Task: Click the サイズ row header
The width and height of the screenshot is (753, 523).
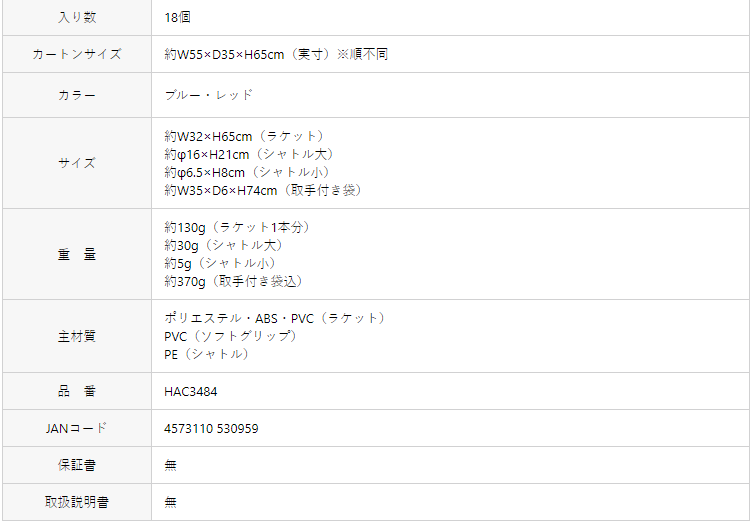Action: point(77,163)
